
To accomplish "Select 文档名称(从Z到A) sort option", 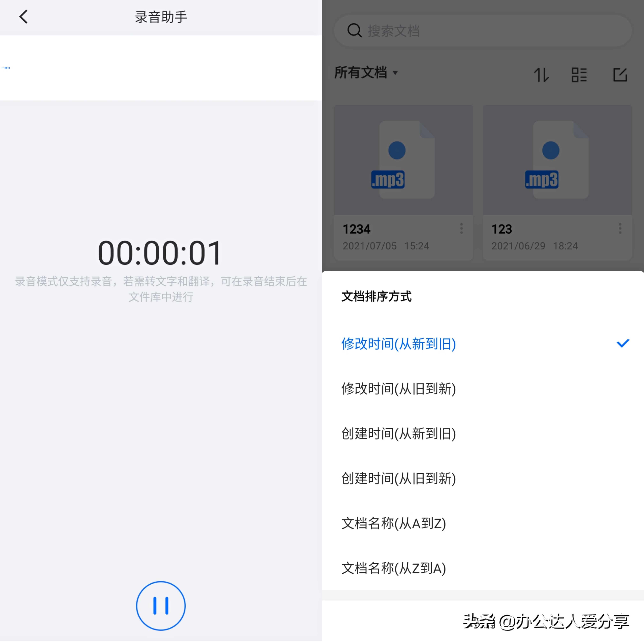I will (x=483, y=568).
